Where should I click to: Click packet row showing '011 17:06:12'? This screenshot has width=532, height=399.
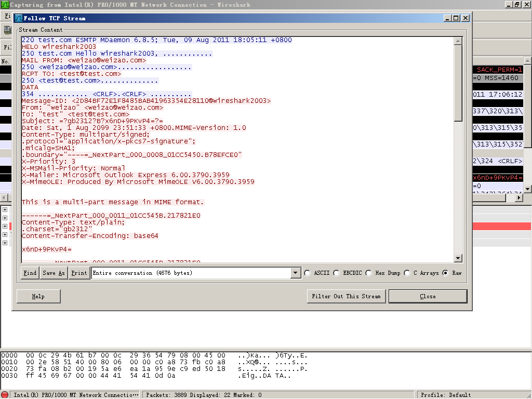(x=497, y=95)
